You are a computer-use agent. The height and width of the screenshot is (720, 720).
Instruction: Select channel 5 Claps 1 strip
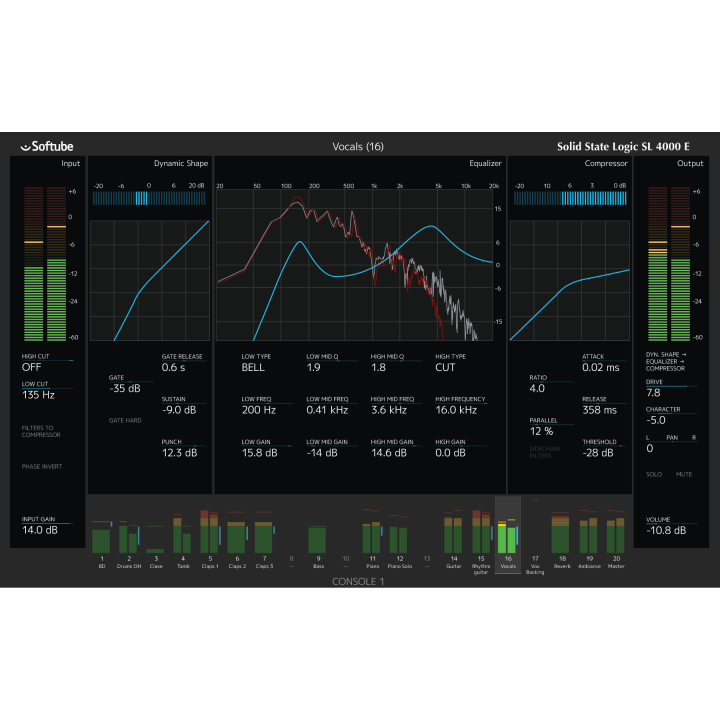(210, 540)
